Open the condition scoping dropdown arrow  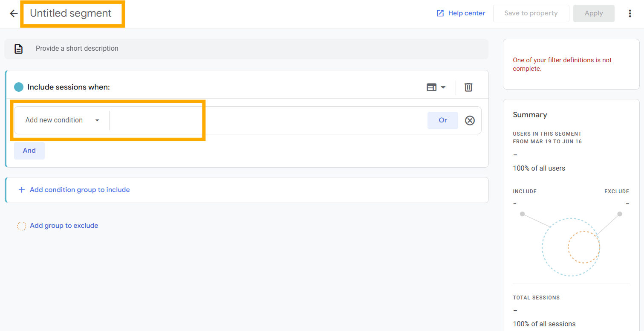pyautogui.click(x=443, y=87)
